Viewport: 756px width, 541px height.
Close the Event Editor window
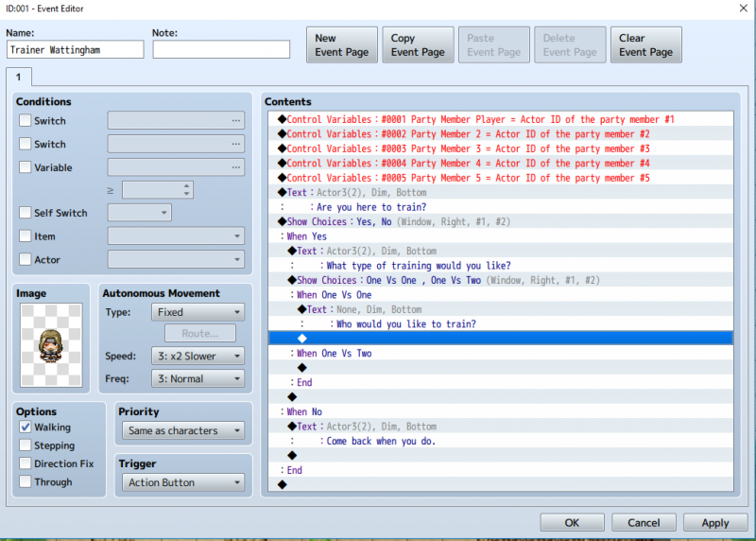pyautogui.click(x=744, y=9)
